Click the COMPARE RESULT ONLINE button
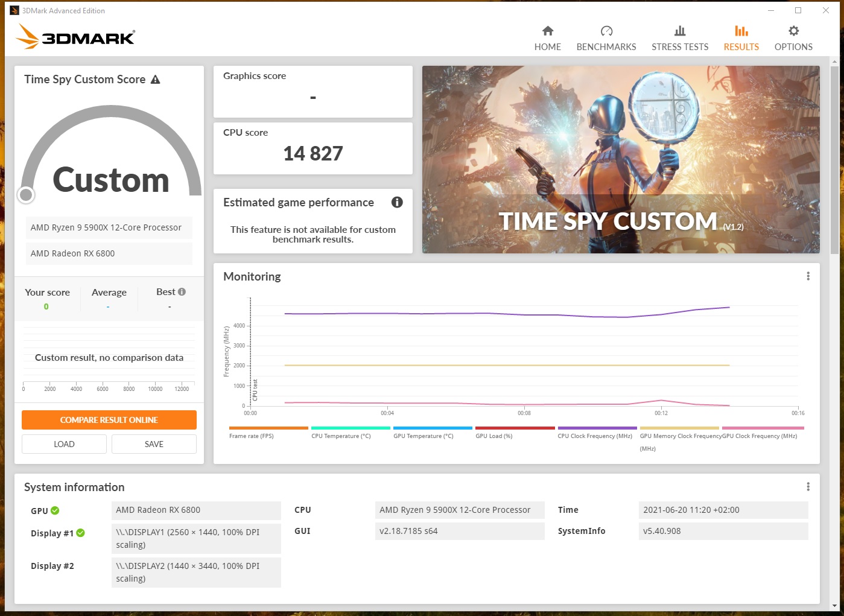The image size is (844, 616). pos(109,419)
